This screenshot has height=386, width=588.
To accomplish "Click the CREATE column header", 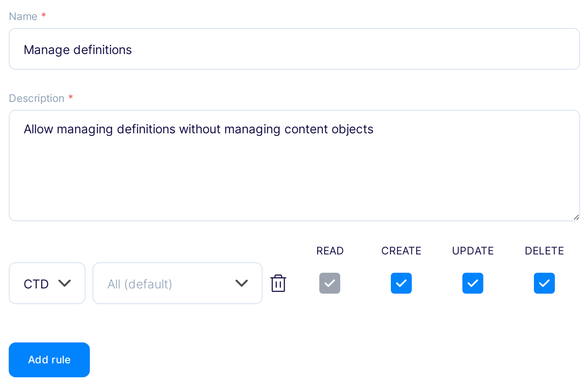I will tap(401, 251).
